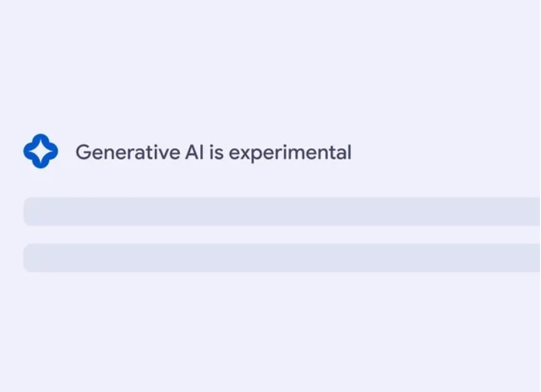
Task: Click the blue sparkle Generative AI icon
Action: click(41, 151)
